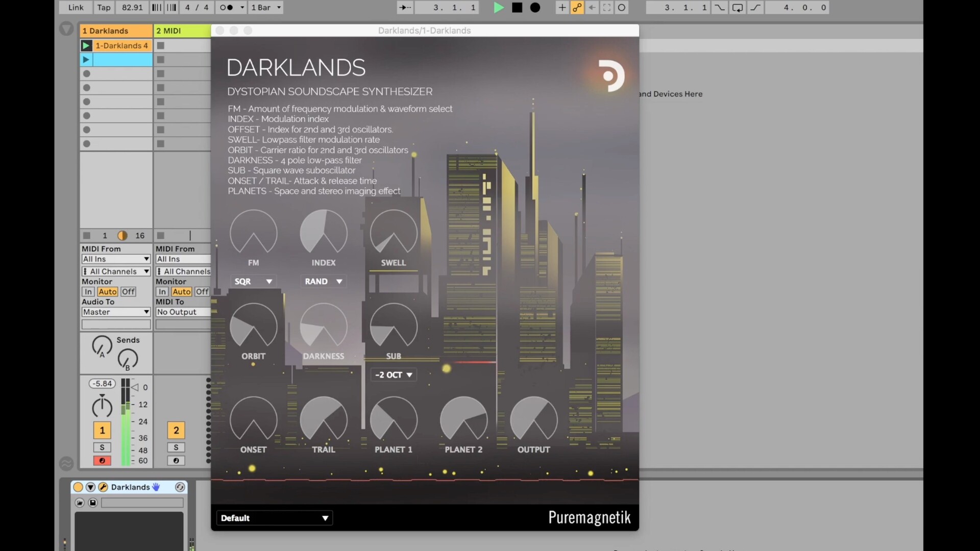Open Darklands track All Channels dropdown

(x=116, y=271)
